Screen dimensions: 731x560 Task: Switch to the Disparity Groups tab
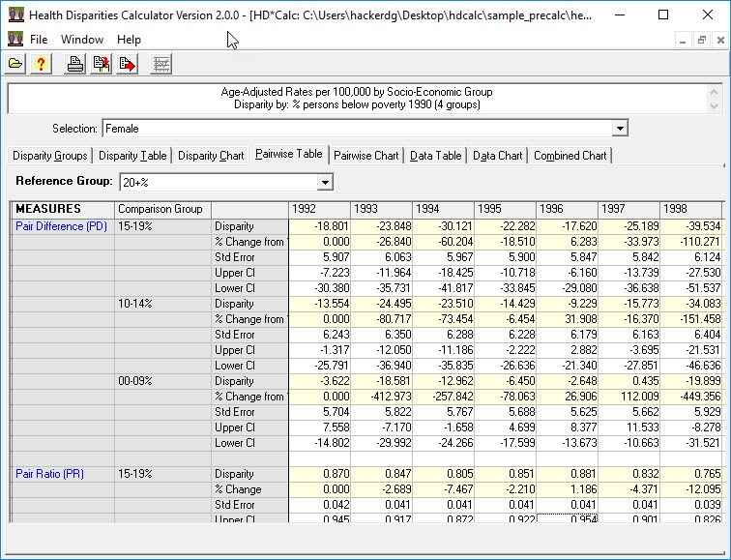[x=50, y=156]
